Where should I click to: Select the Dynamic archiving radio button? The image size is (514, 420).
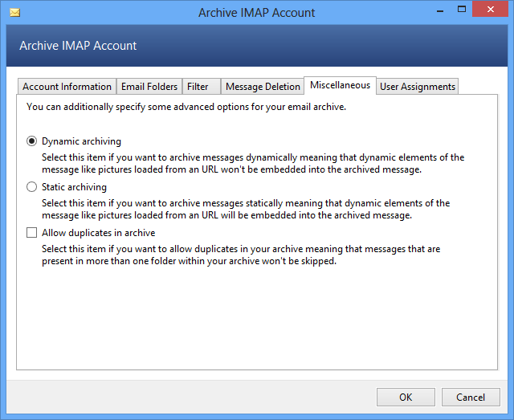32,141
